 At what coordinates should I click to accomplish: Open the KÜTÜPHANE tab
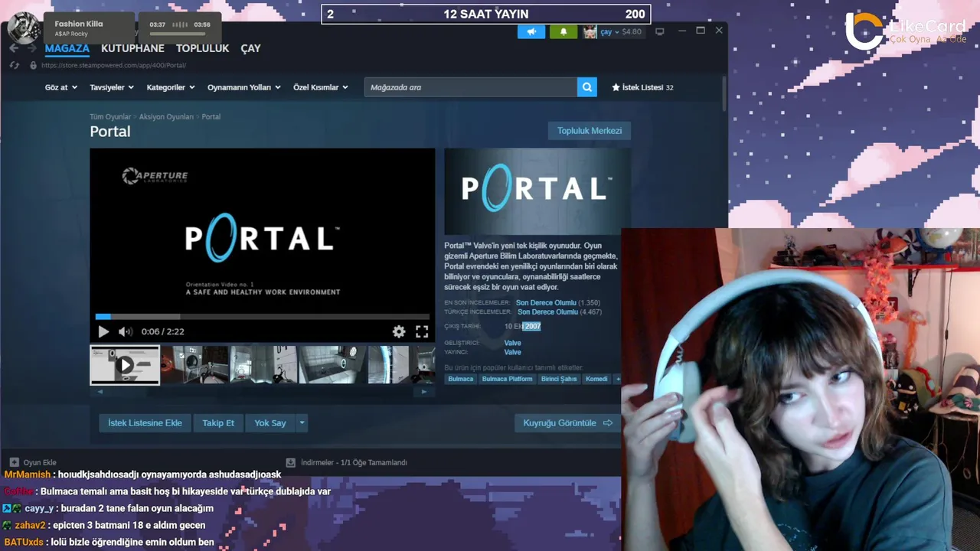coord(132,48)
